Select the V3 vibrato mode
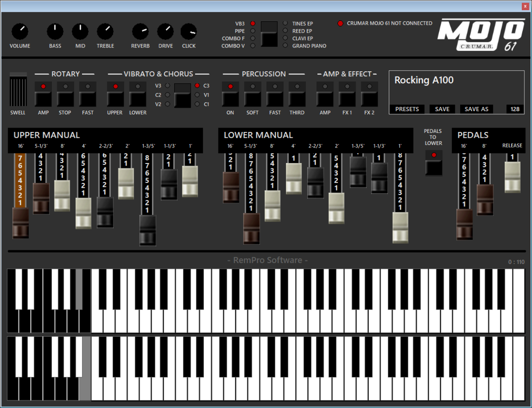 (168, 85)
